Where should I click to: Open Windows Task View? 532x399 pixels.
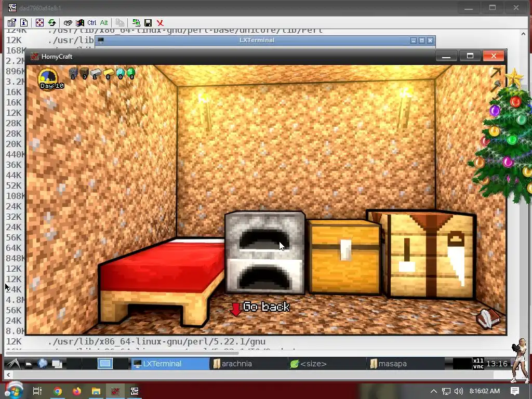point(37,391)
